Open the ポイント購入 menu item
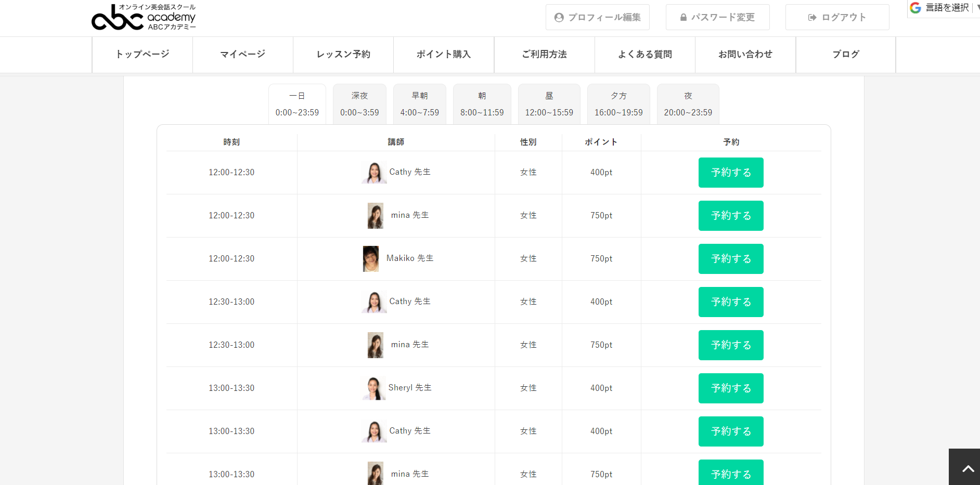 point(444,54)
